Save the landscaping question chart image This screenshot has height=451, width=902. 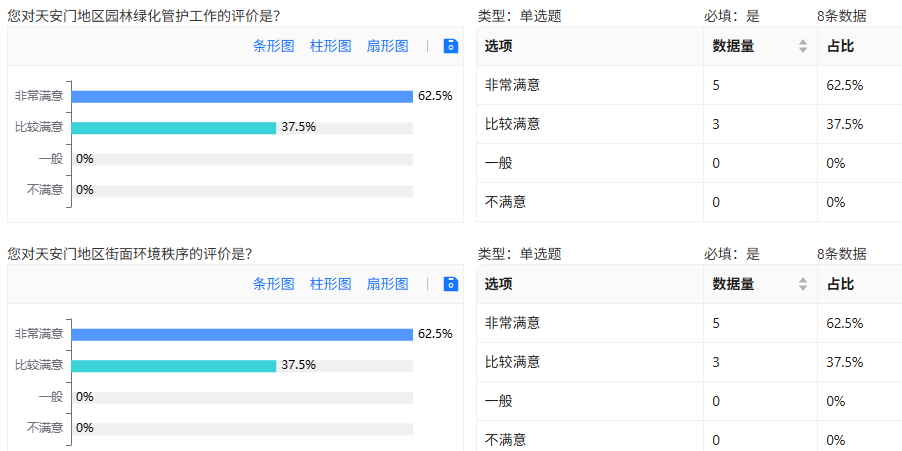[x=451, y=46]
